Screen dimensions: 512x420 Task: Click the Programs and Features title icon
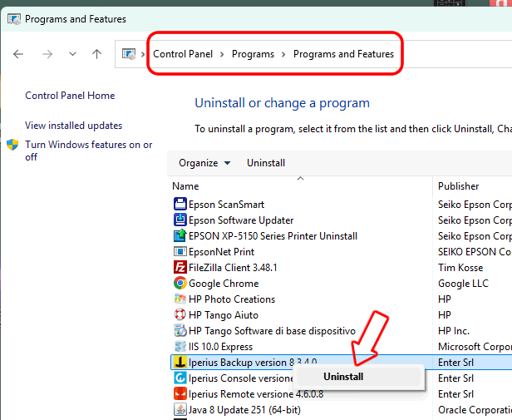coord(14,19)
